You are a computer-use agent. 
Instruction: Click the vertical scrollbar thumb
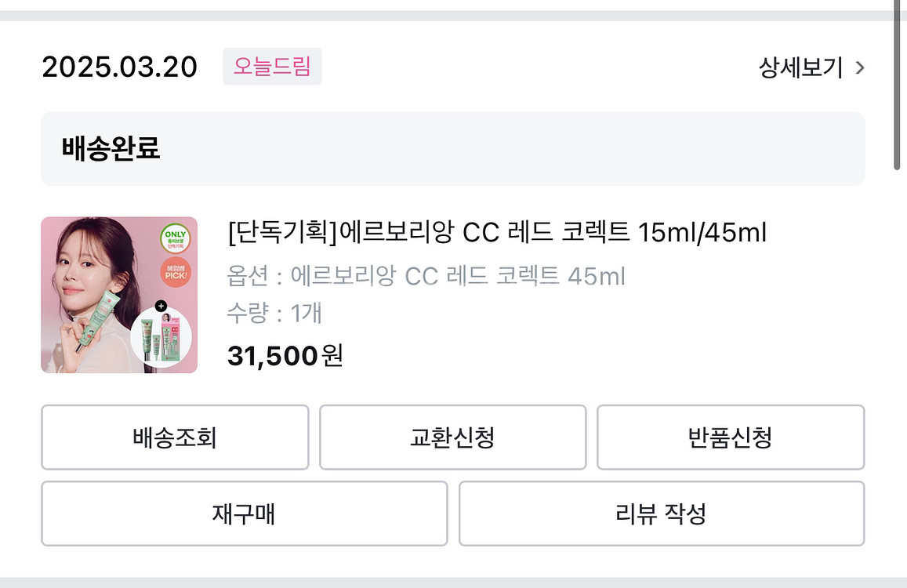[898, 86]
